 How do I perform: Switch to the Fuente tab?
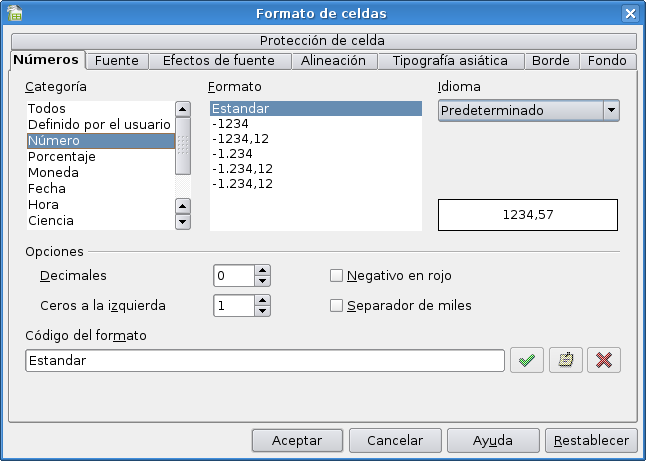click(x=116, y=61)
